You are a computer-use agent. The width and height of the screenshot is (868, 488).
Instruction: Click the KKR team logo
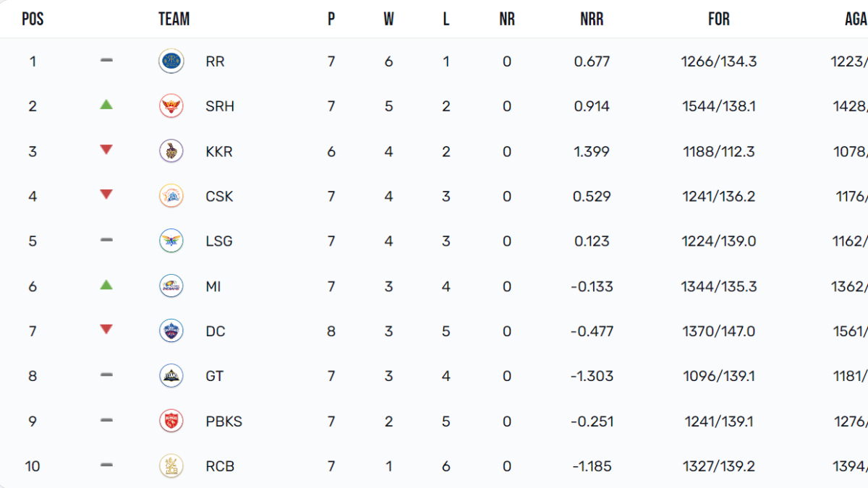(x=171, y=151)
